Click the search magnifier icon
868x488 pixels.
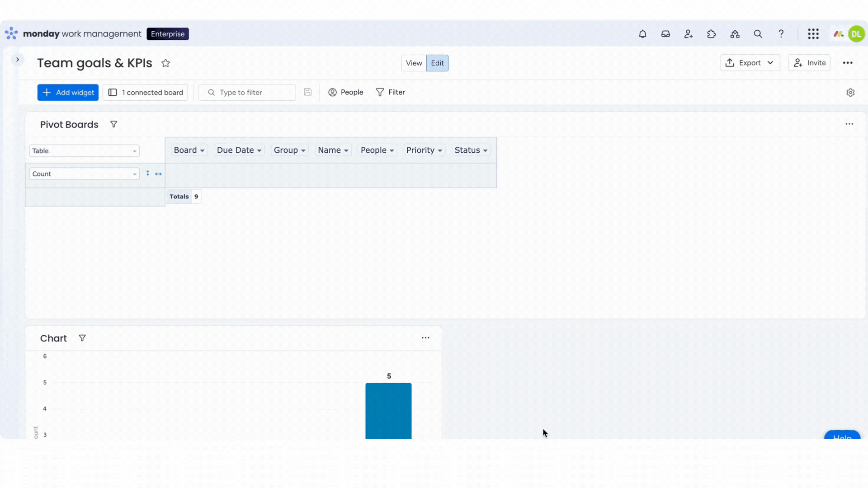tap(758, 34)
